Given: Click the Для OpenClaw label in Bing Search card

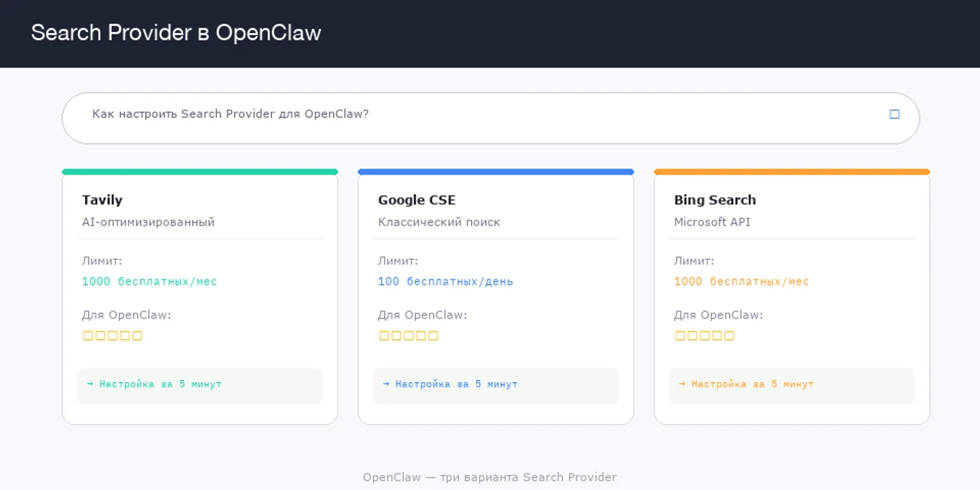Looking at the screenshot, I should (x=718, y=315).
